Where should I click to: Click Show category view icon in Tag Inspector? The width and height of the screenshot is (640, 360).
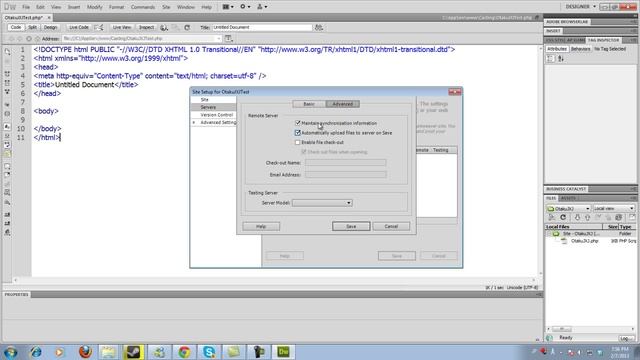pyautogui.click(x=551, y=59)
